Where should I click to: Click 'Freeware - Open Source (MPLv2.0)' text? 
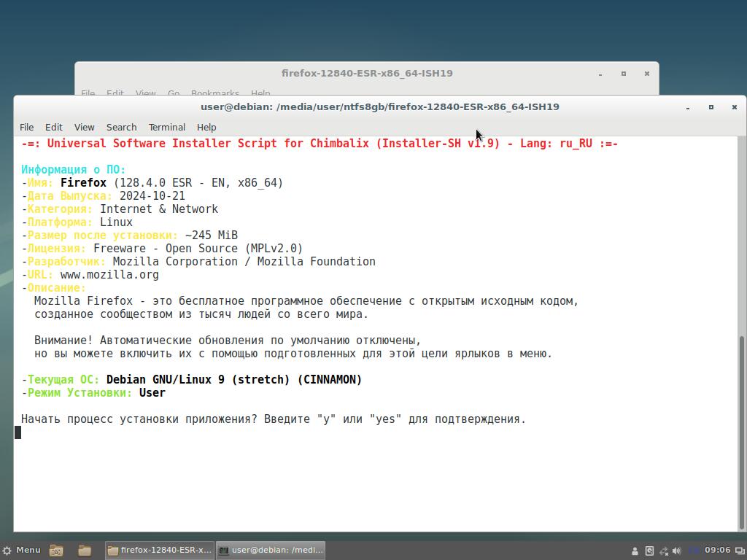coord(198,249)
